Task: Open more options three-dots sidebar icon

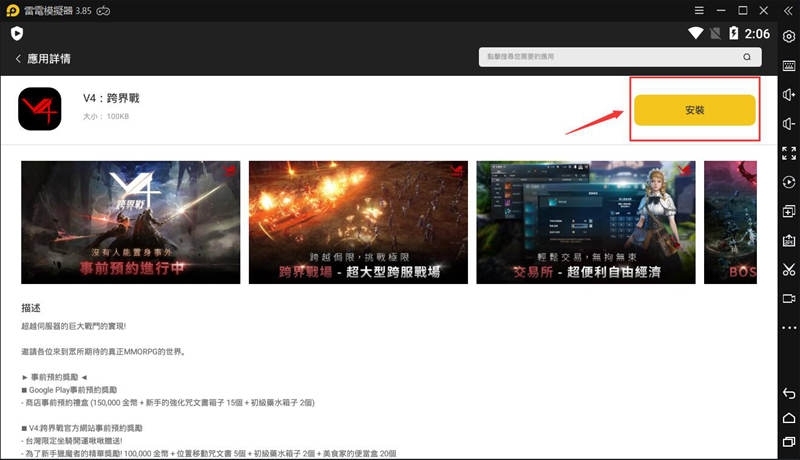Action: click(789, 327)
